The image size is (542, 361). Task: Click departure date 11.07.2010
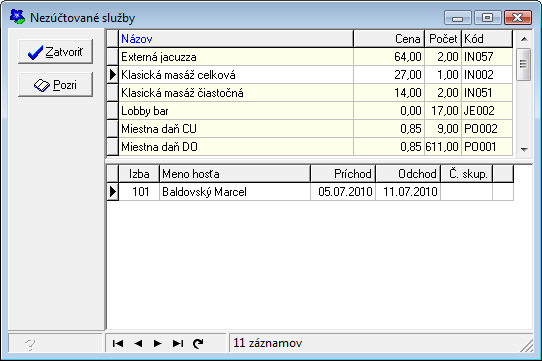tap(408, 192)
